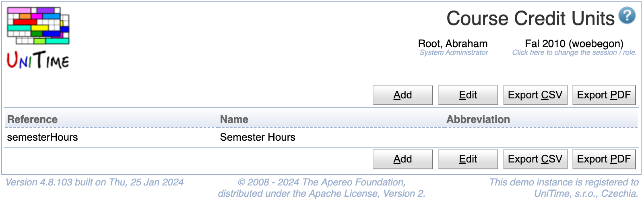The width and height of the screenshot is (644, 204).
Task: Click the top Export PDF button
Action: 604,95
